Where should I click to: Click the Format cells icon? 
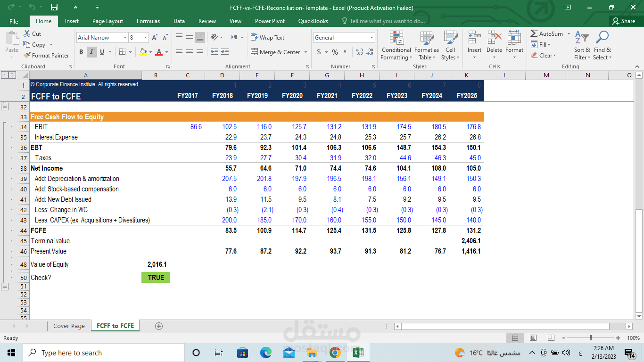(x=514, y=38)
